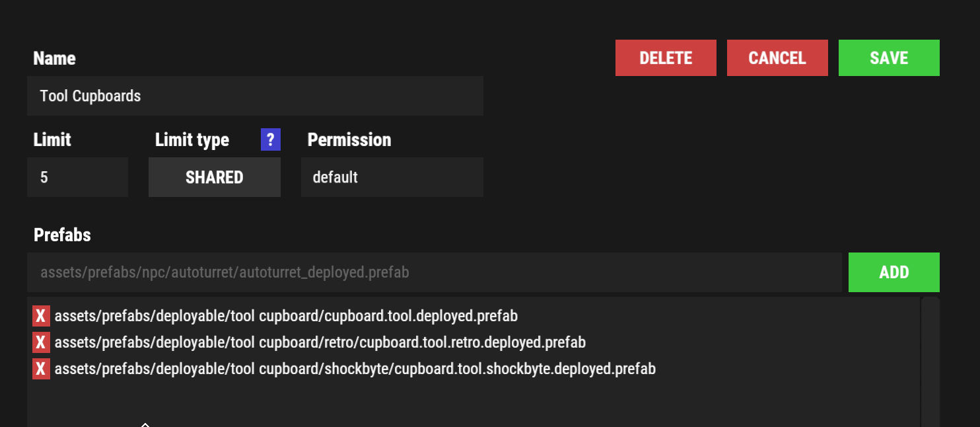Viewport: 980px width, 427px height.
Task: Click the Limit type label
Action: (192, 140)
